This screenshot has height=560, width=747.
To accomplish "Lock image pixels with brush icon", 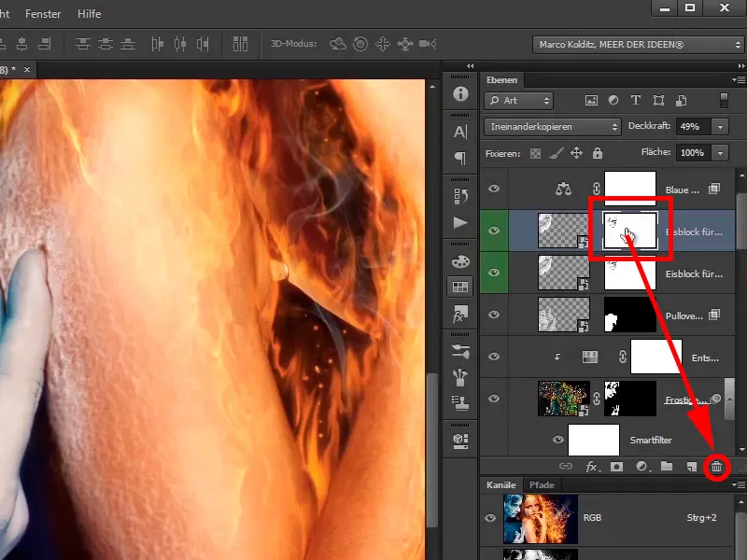I will click(x=556, y=153).
